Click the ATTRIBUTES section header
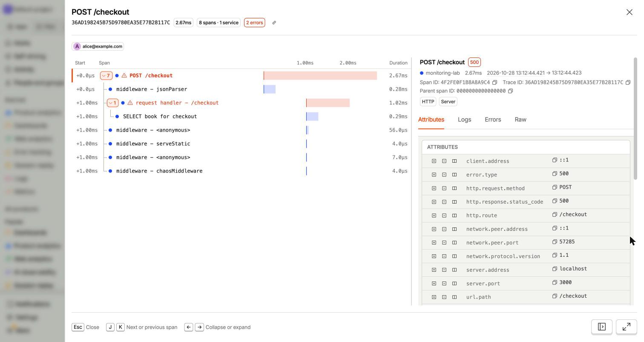 pyautogui.click(x=443, y=147)
